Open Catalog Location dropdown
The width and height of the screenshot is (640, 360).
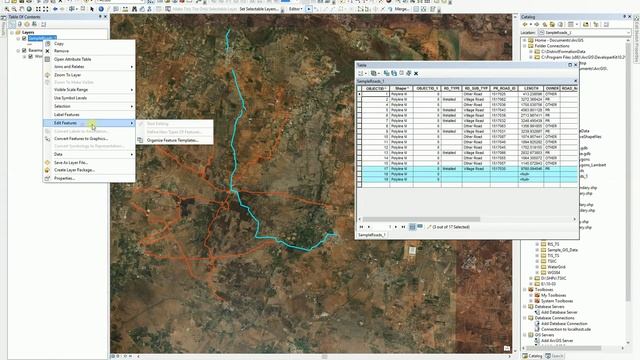[x=628, y=32]
